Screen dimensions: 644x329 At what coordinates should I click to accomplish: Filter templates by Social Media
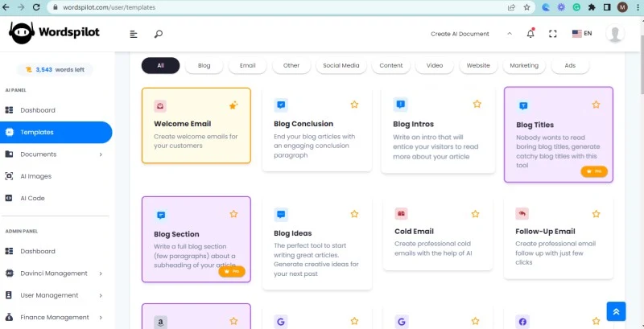341,66
